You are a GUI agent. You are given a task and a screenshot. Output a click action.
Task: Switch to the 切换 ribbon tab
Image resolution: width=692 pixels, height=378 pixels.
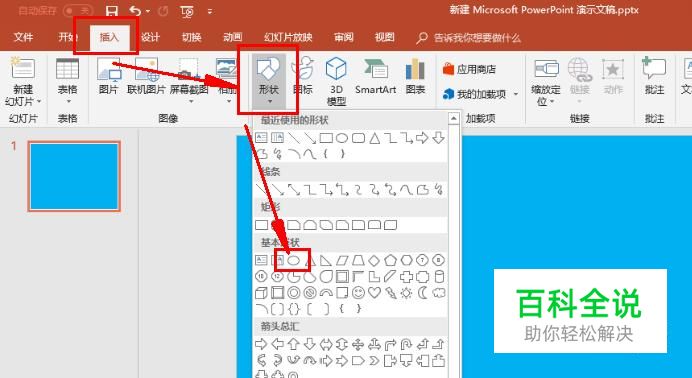click(x=192, y=37)
